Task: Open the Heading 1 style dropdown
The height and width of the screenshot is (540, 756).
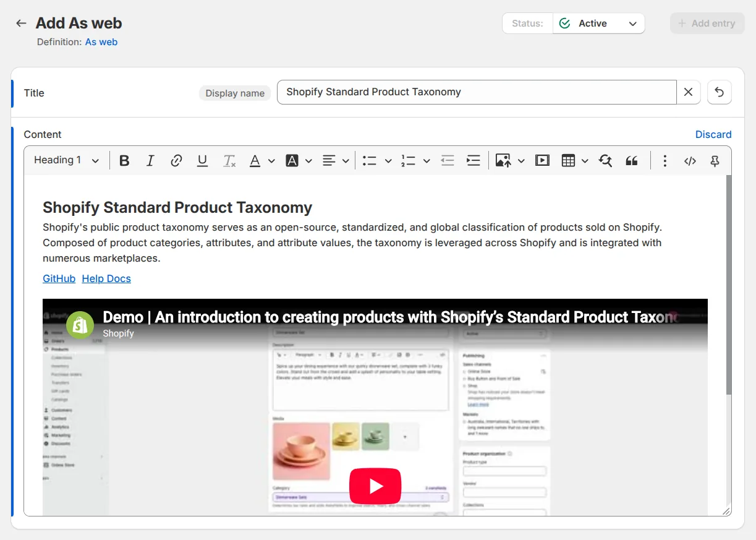Action: [x=66, y=160]
